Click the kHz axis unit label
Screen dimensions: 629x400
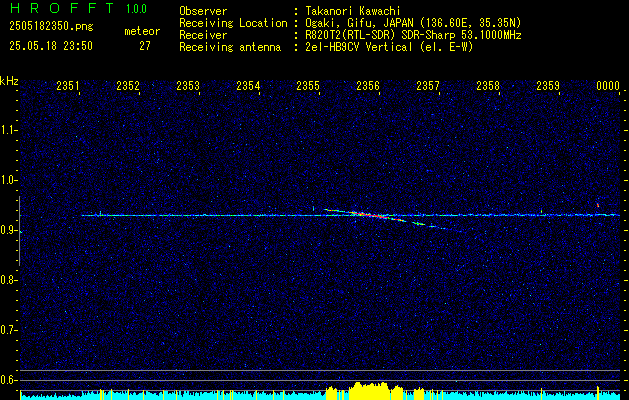pyautogui.click(x=9, y=81)
